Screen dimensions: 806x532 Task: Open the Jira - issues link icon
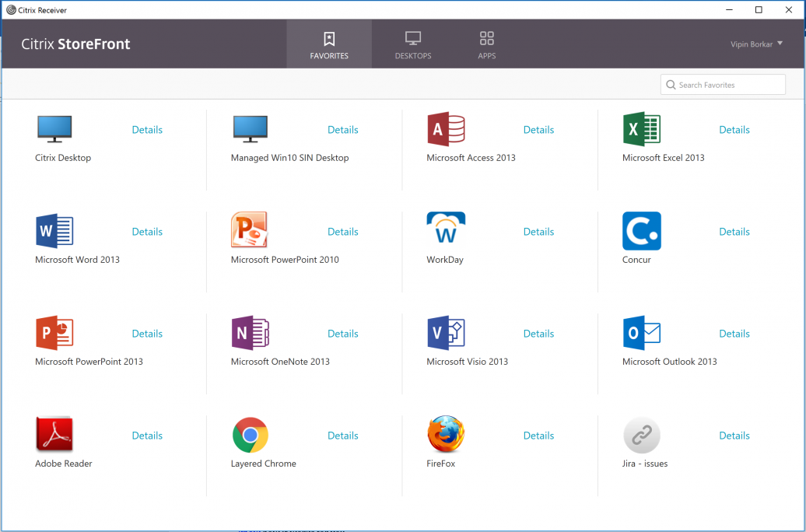pos(642,435)
